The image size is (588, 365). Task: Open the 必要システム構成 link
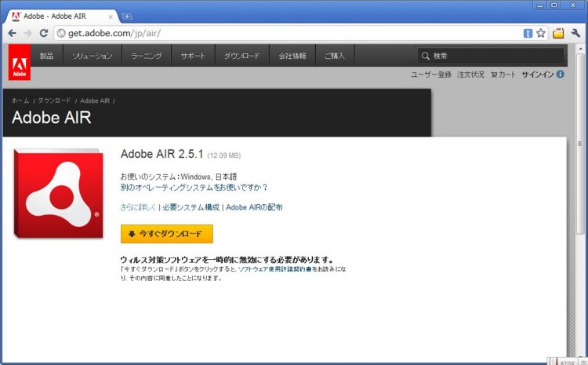[x=191, y=207]
